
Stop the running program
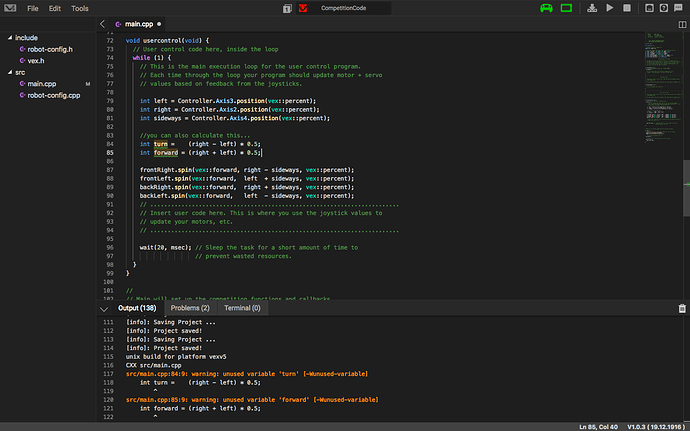pos(627,8)
